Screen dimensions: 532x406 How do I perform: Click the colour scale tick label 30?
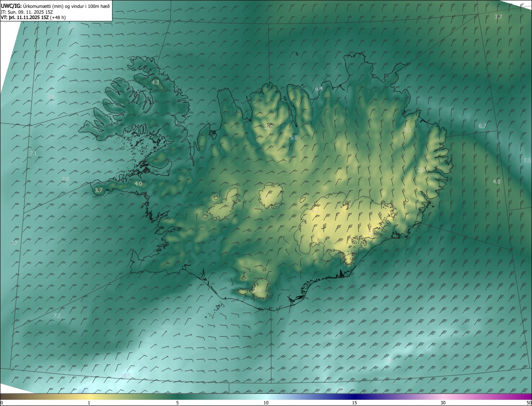pyautogui.click(x=443, y=403)
